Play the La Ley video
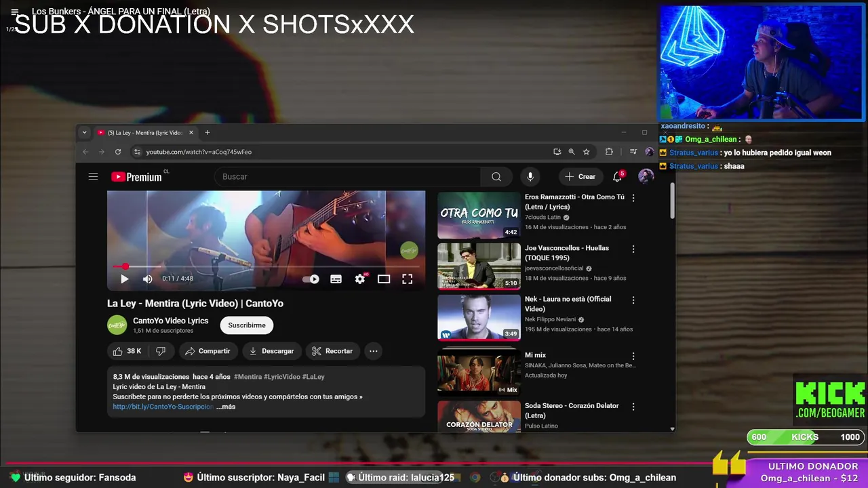 point(125,279)
